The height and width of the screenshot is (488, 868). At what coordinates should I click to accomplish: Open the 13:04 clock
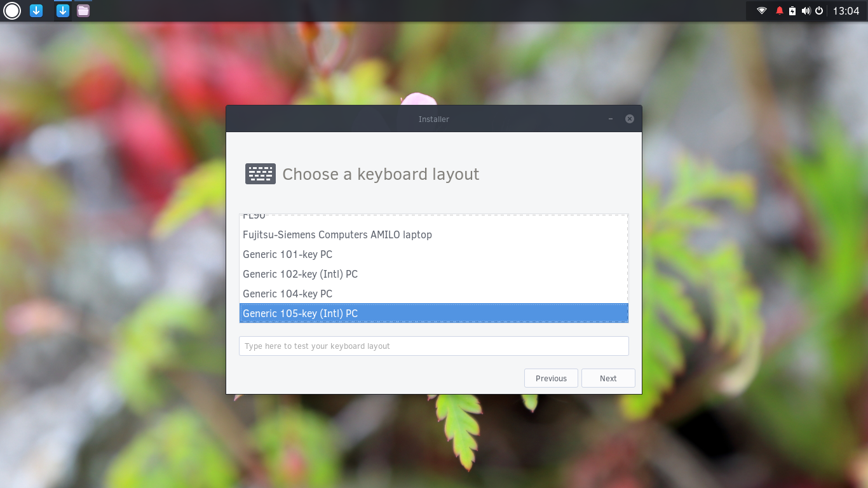(846, 11)
